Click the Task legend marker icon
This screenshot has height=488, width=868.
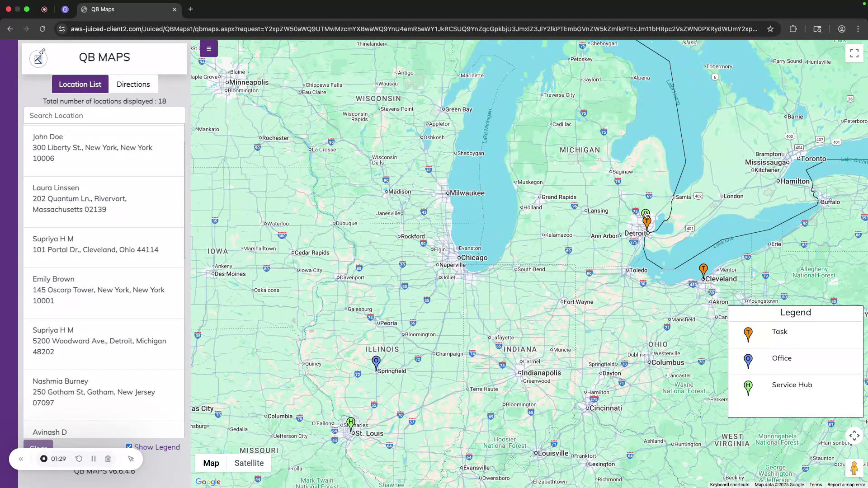748,334
